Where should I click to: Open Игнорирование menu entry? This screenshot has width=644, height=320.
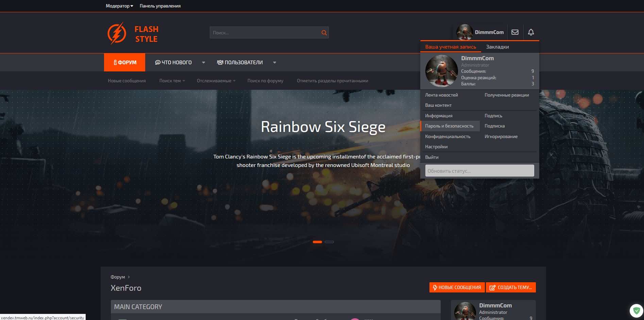[501, 136]
